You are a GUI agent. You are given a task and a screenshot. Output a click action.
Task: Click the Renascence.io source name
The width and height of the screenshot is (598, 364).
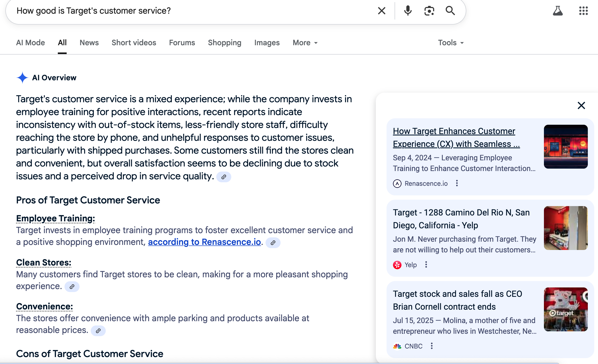click(426, 184)
